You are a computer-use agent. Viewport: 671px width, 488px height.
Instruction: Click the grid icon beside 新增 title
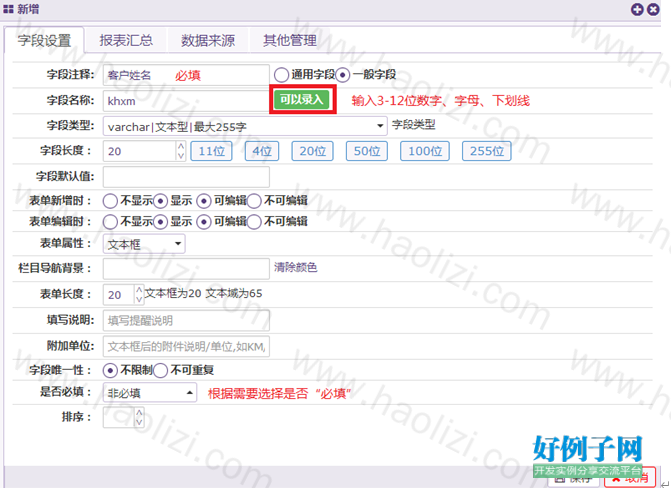[x=8, y=9]
